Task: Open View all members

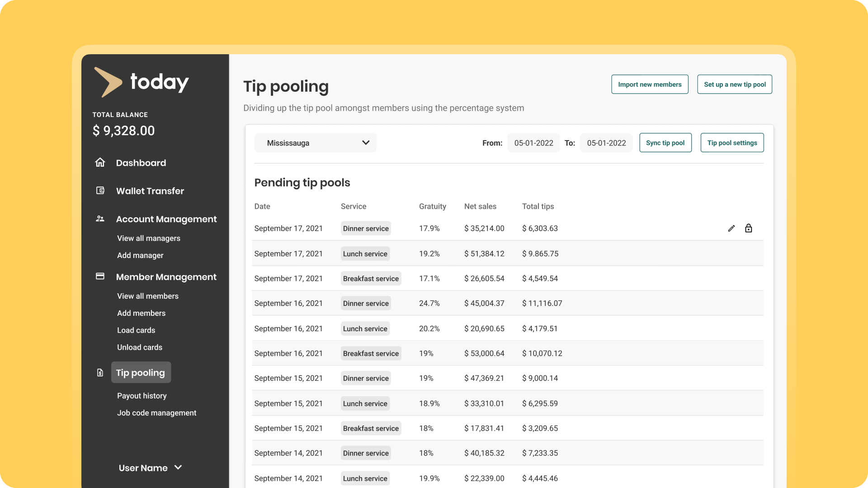Action: (147, 296)
